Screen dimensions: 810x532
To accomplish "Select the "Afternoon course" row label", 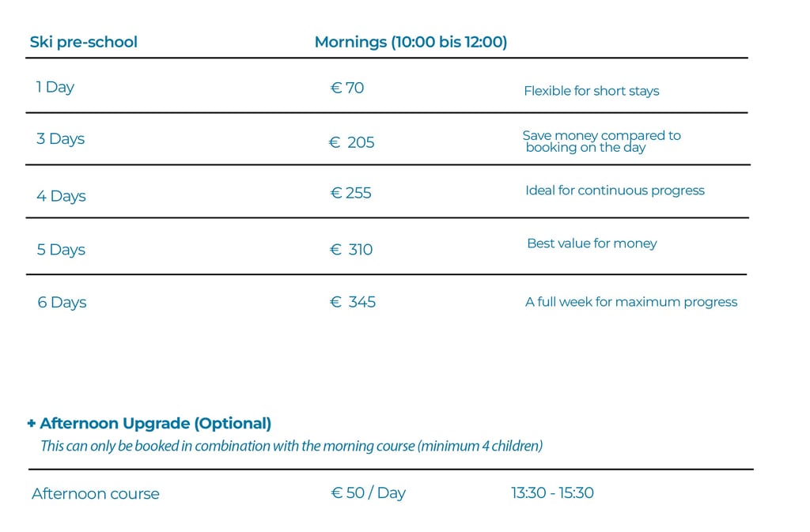I will click(x=96, y=494).
